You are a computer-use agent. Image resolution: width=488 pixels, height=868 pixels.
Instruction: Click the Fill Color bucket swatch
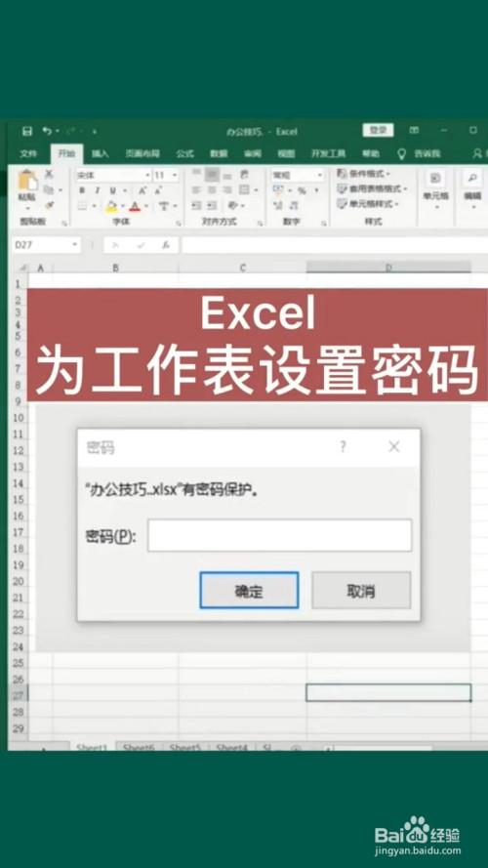[x=111, y=206]
